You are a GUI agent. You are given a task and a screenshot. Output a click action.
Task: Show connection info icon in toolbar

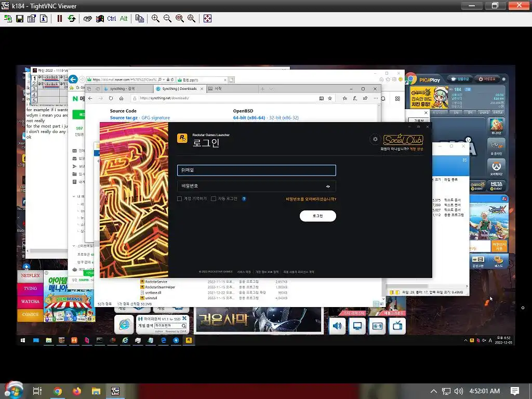click(x=44, y=19)
